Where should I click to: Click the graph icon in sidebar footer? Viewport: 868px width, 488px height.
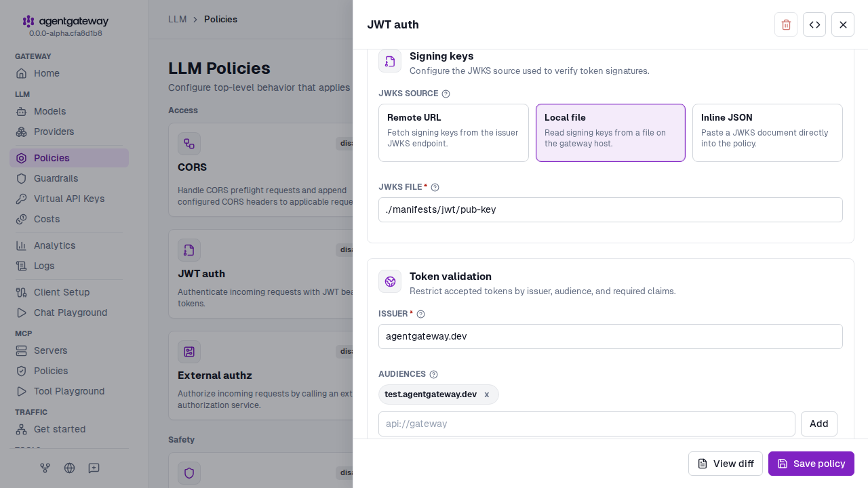coord(45,468)
